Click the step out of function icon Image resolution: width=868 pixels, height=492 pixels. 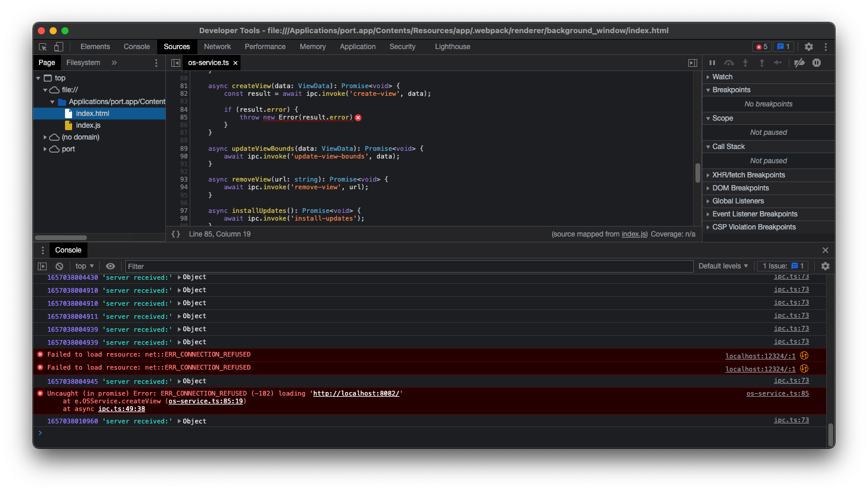point(762,63)
